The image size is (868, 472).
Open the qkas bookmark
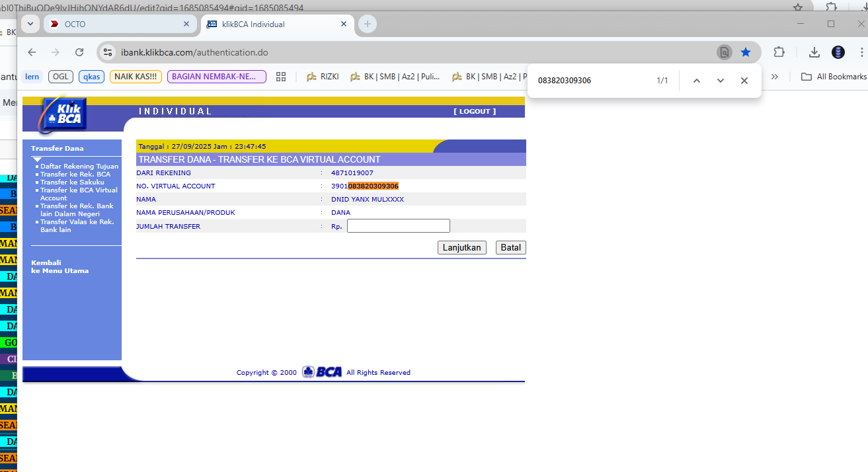click(91, 77)
